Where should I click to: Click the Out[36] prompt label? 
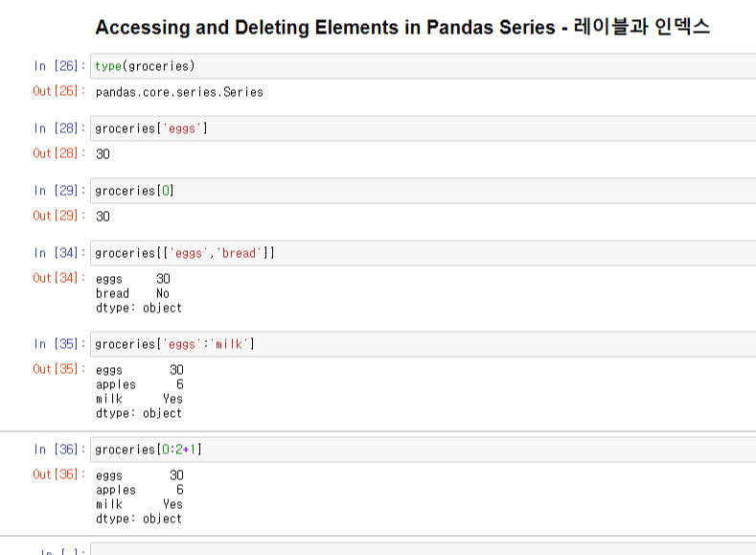tap(58, 474)
